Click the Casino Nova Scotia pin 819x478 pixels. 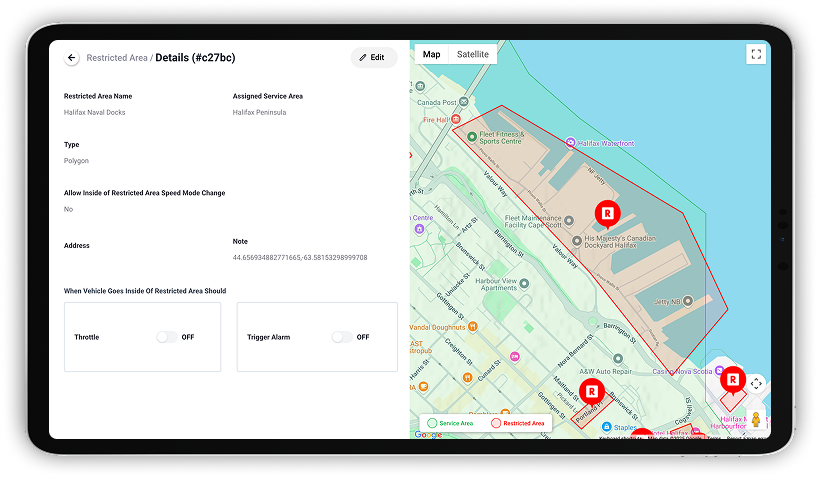click(720, 371)
